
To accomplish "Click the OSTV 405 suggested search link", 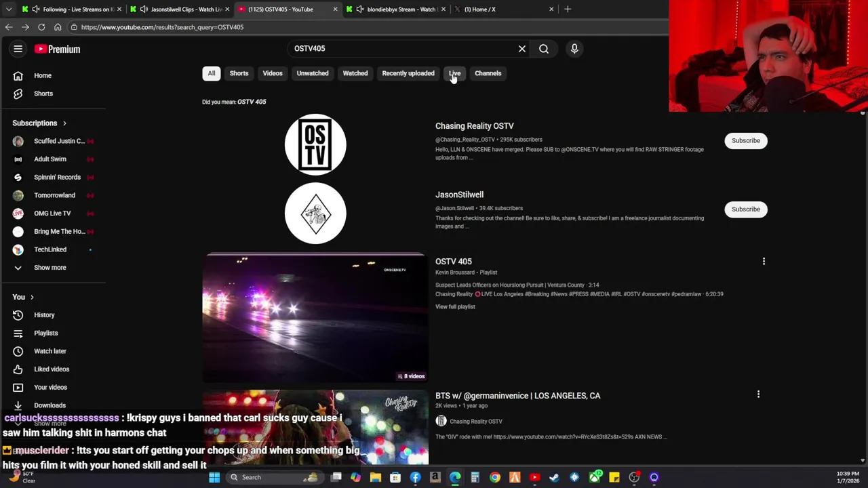I will point(252,102).
